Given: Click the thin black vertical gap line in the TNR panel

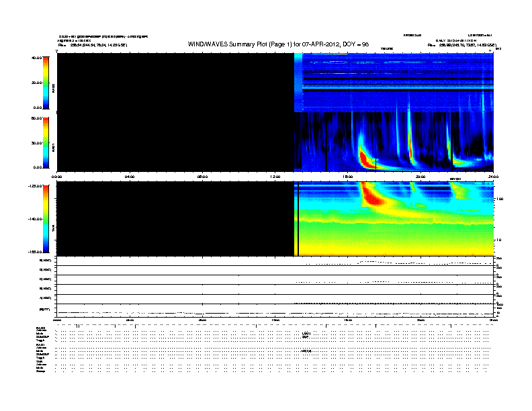Looking at the screenshot, I should 298,219.
